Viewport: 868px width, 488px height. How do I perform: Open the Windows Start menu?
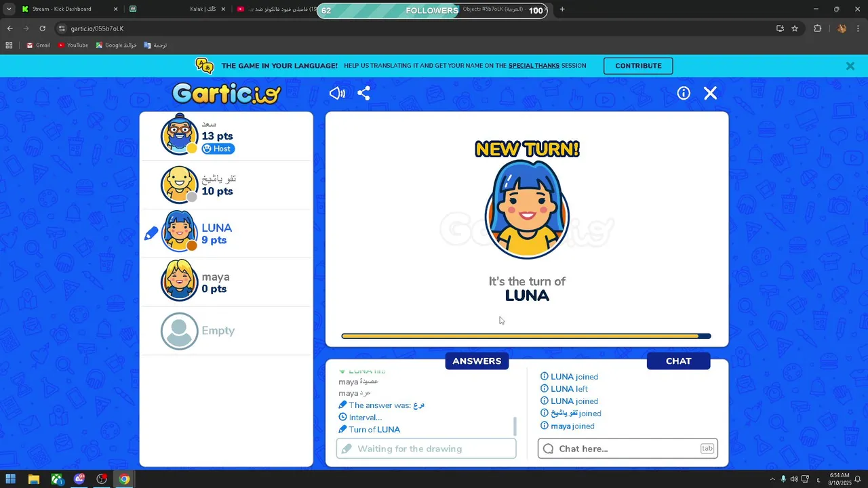(x=11, y=479)
